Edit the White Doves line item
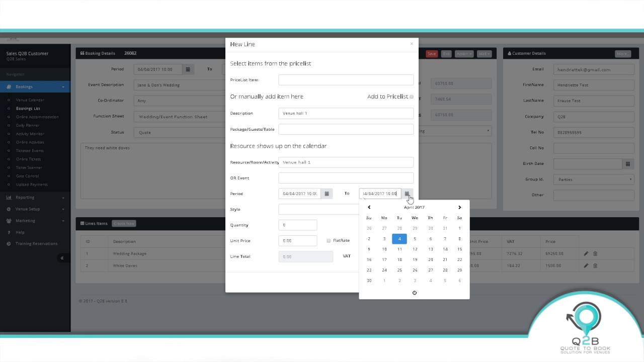 tap(586, 266)
